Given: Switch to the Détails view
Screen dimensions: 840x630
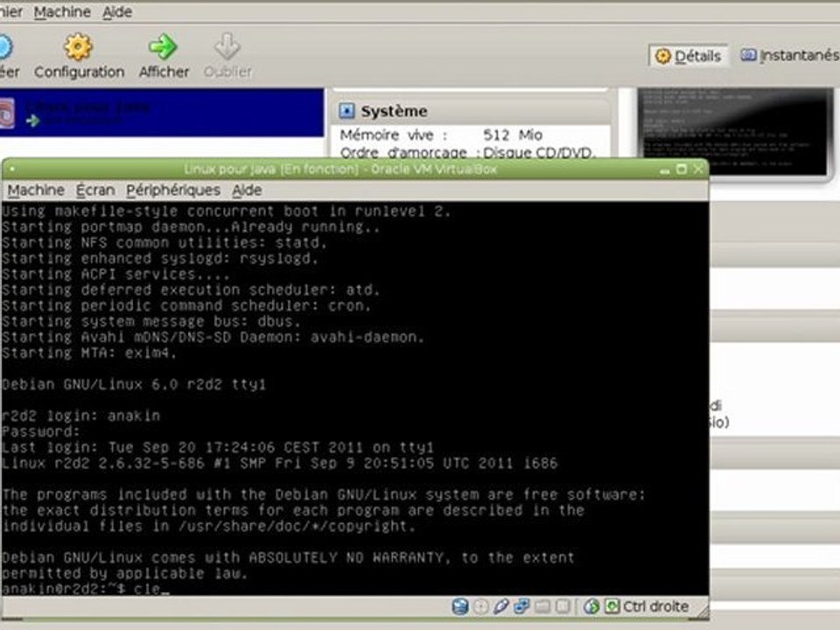Looking at the screenshot, I should click(689, 56).
